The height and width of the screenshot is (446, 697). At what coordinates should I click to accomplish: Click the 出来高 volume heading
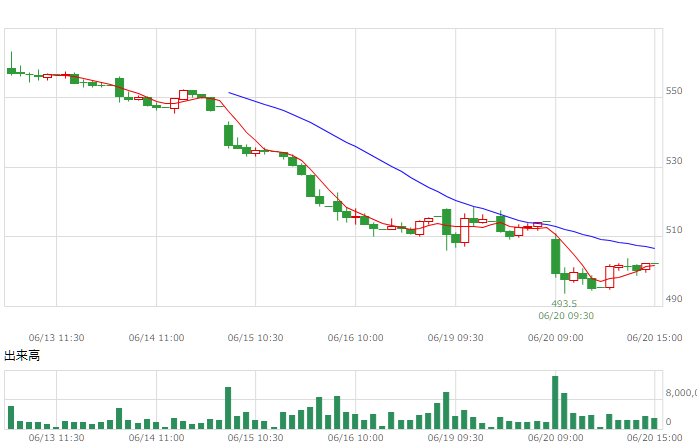click(22, 356)
